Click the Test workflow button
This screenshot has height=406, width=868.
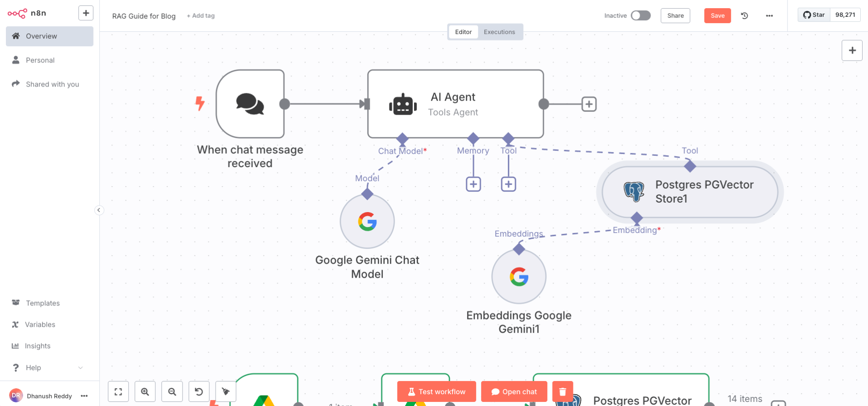pyautogui.click(x=437, y=391)
